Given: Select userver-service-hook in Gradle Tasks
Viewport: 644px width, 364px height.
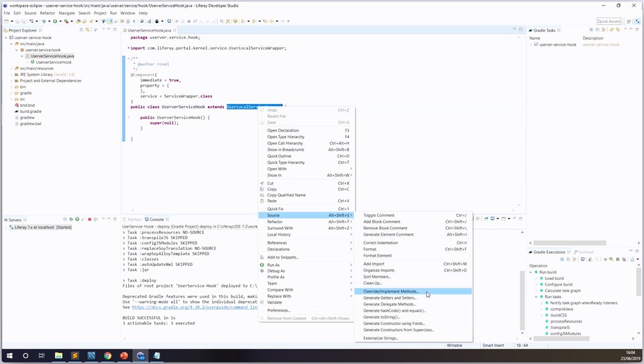Looking at the screenshot, I should [x=557, y=44].
